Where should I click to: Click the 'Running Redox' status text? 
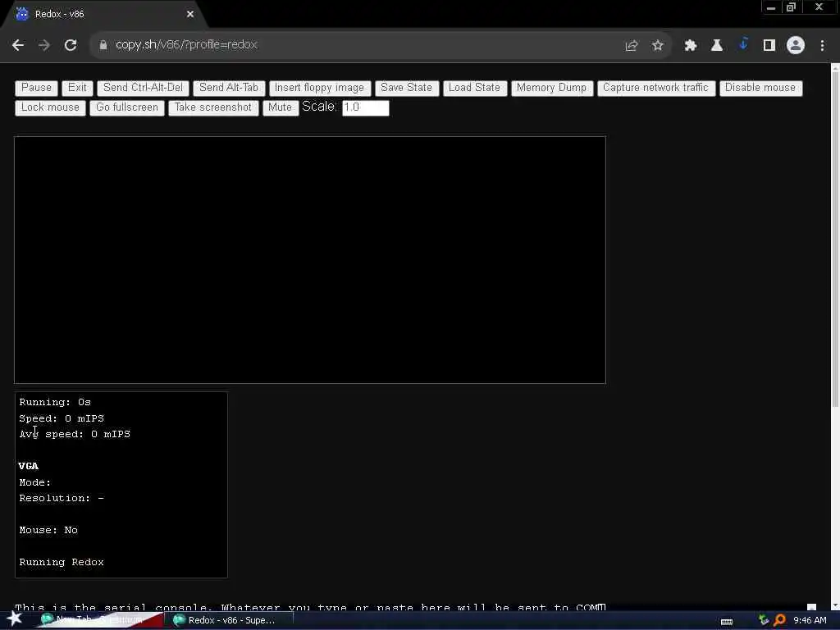click(62, 562)
